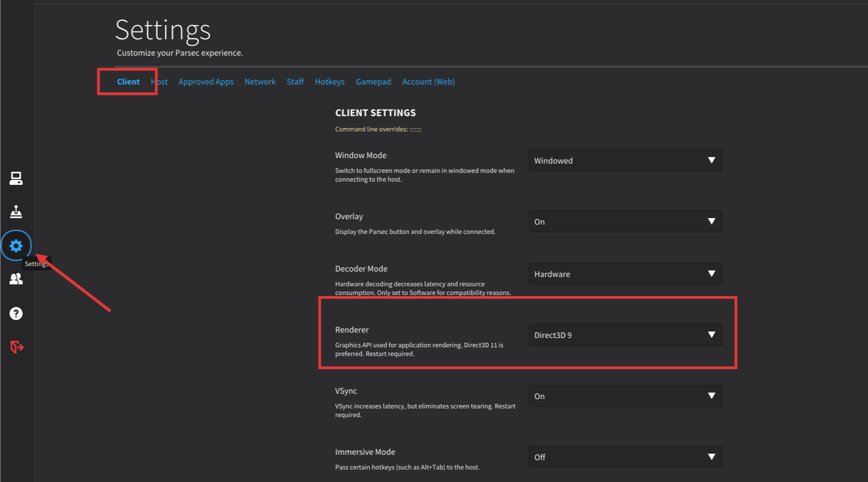The width and height of the screenshot is (868, 482).
Task: Expand the Immersive Mode dropdown
Action: 625,457
